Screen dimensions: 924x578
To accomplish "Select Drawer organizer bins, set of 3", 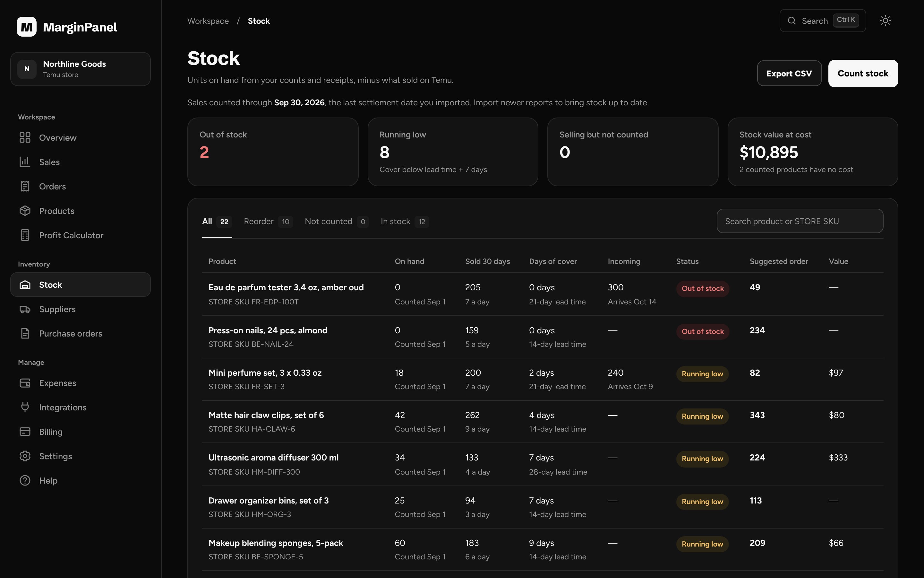I will 269,500.
